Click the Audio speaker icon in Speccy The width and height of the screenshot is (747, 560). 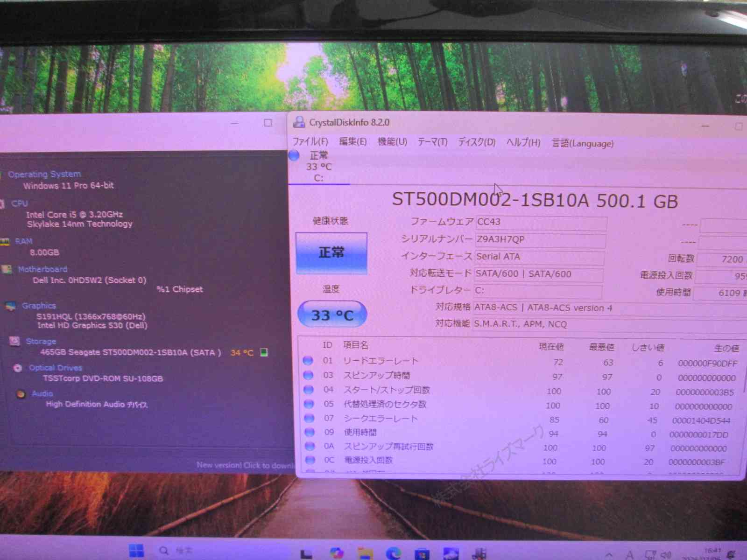21,394
